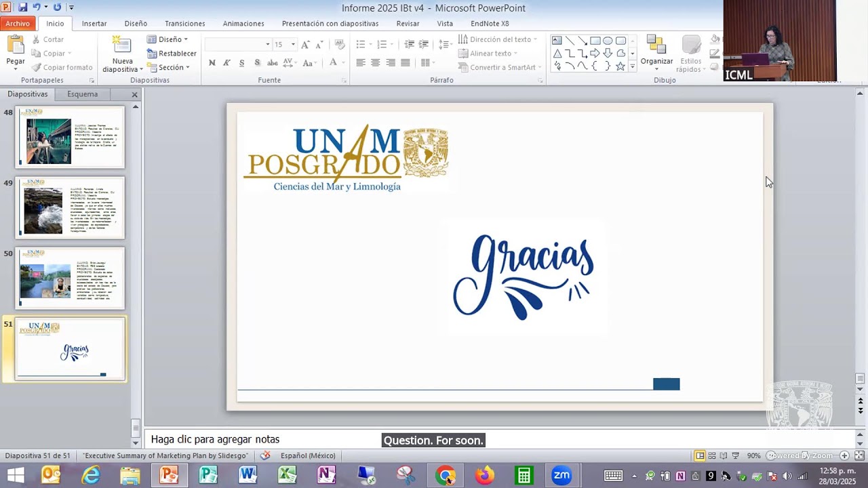Toggle strikethrough (abc) formatting
Screen dimensions: 868x488
point(273,63)
